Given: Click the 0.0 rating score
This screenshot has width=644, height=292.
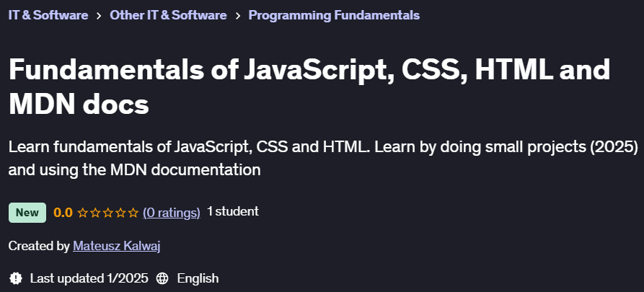Looking at the screenshot, I should (x=63, y=213).
